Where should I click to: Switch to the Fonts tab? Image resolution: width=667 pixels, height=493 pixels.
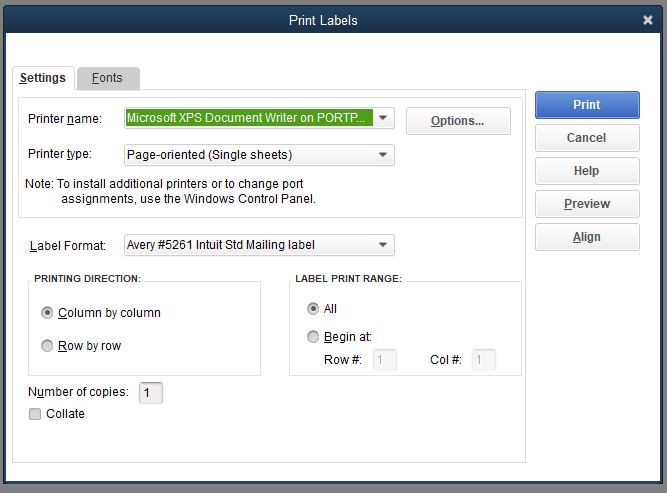click(107, 78)
